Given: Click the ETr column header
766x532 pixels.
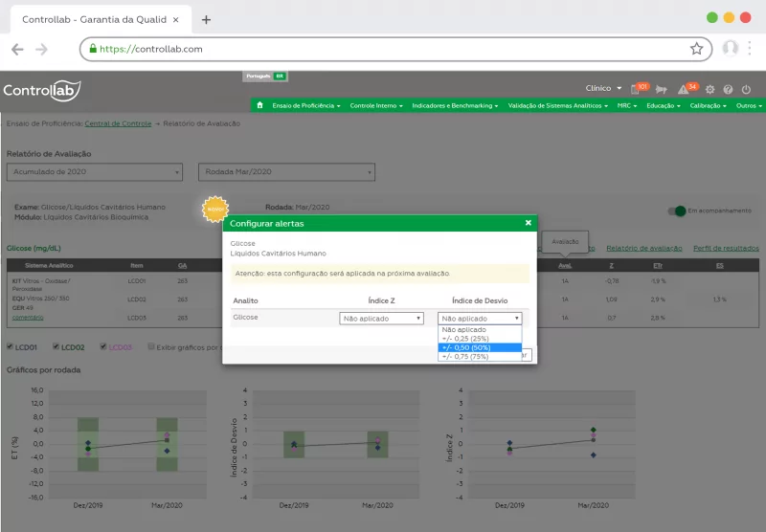Looking at the screenshot, I should point(658,265).
